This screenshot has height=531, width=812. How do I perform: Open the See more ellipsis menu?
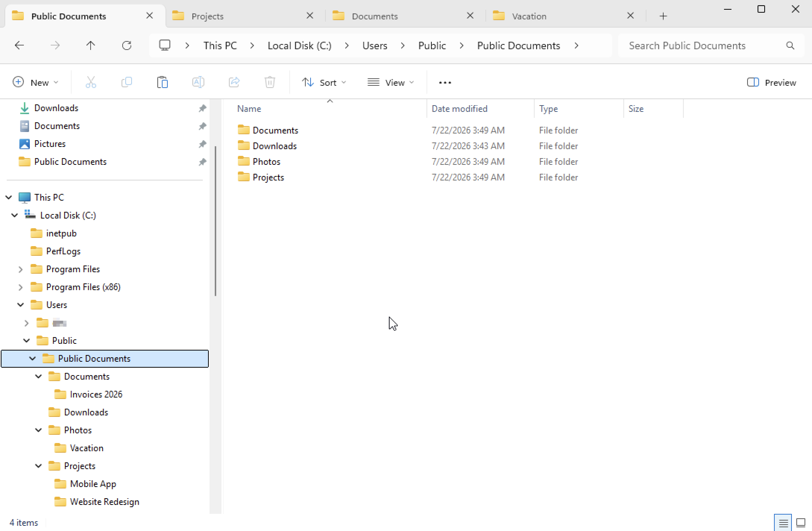[445, 82]
